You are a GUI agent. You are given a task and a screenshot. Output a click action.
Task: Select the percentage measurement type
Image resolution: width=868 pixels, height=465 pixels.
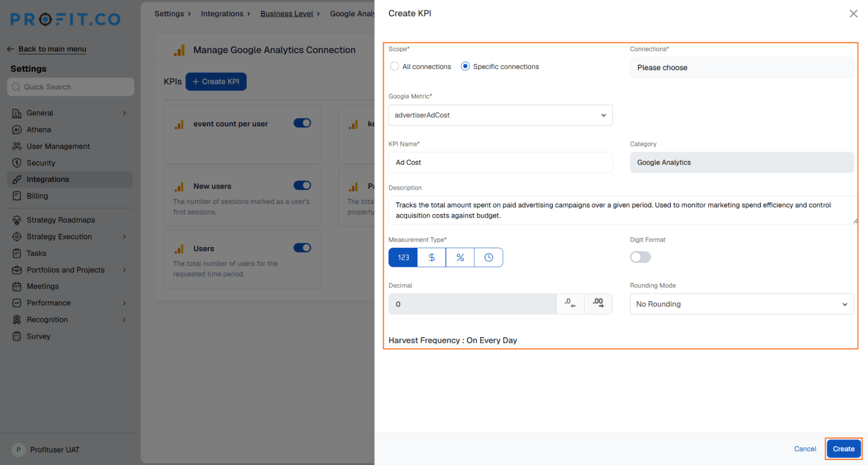coord(460,258)
